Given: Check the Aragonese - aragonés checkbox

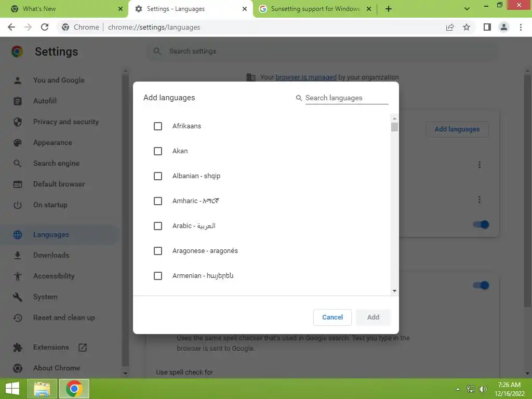Looking at the screenshot, I should point(158,251).
